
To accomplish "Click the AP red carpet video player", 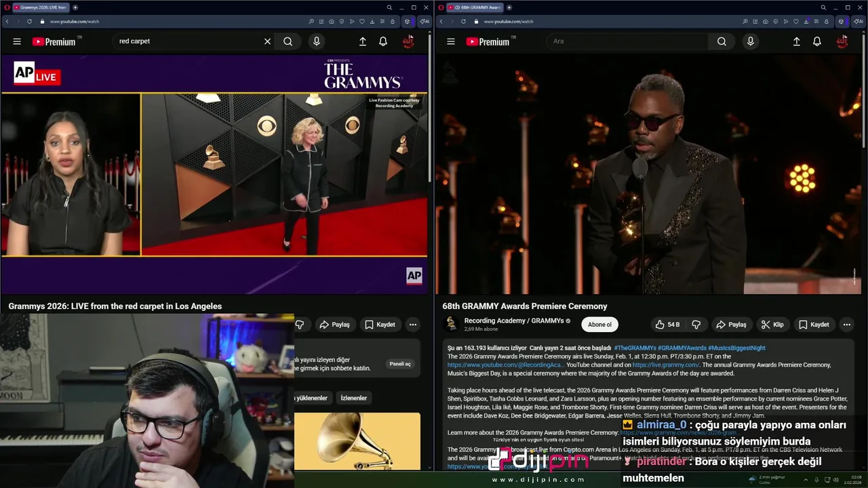I will coord(214,174).
